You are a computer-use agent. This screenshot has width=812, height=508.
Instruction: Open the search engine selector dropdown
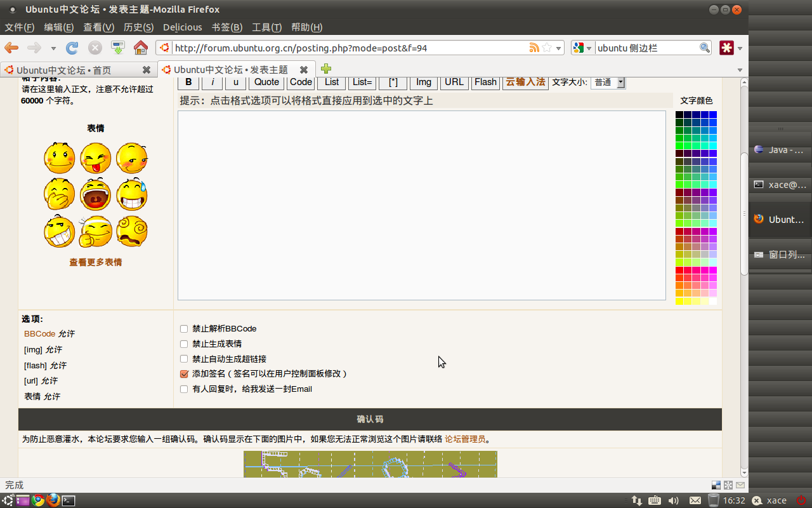(x=582, y=48)
